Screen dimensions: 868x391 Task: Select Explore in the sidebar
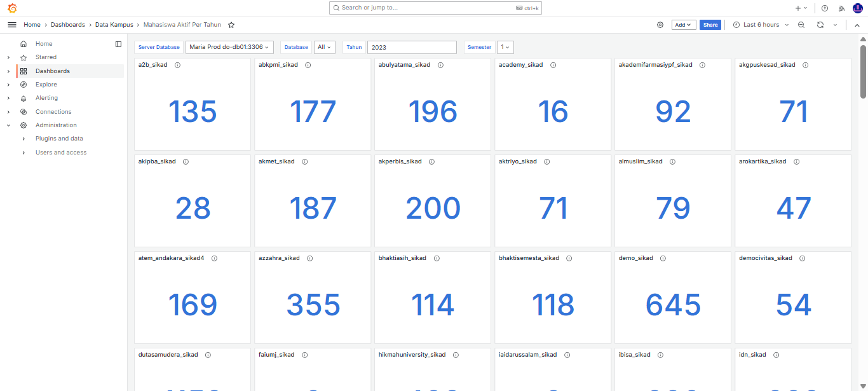46,85
